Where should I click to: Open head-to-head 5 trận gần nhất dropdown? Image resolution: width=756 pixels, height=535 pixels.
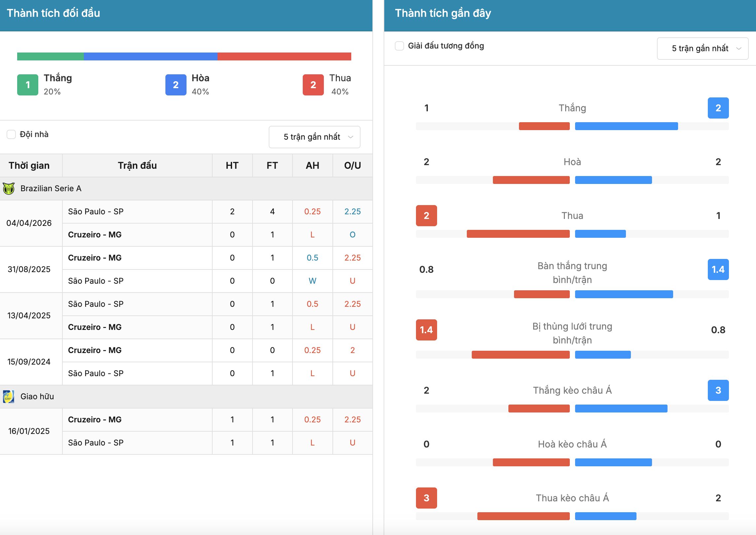tap(315, 137)
